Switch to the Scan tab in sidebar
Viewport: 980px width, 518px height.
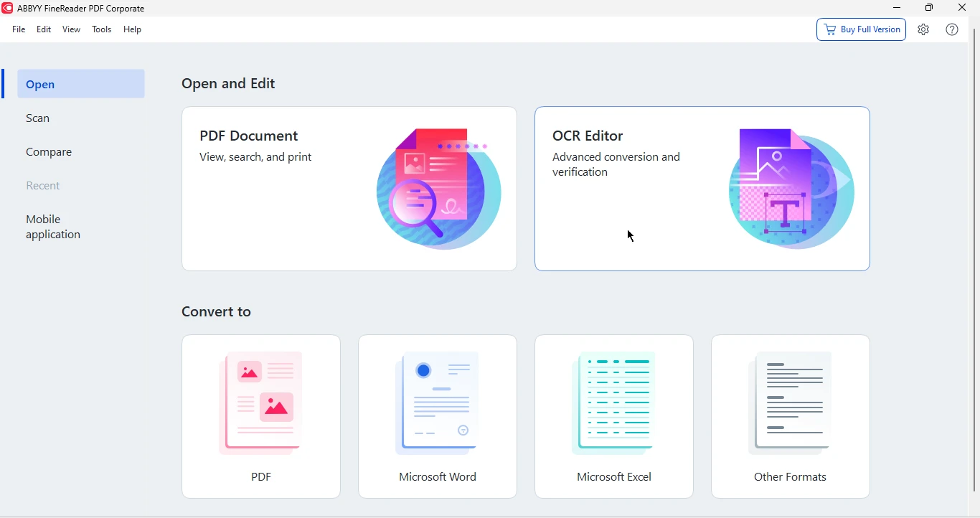[x=39, y=119]
